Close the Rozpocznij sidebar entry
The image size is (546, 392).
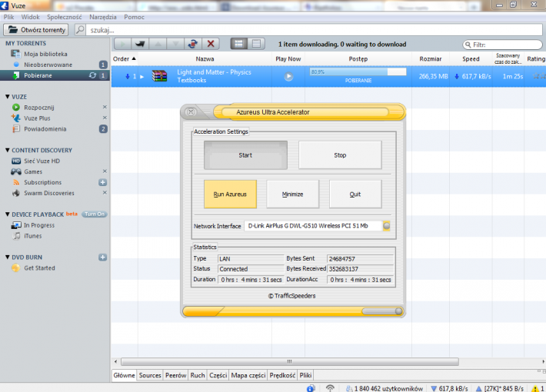105,107
